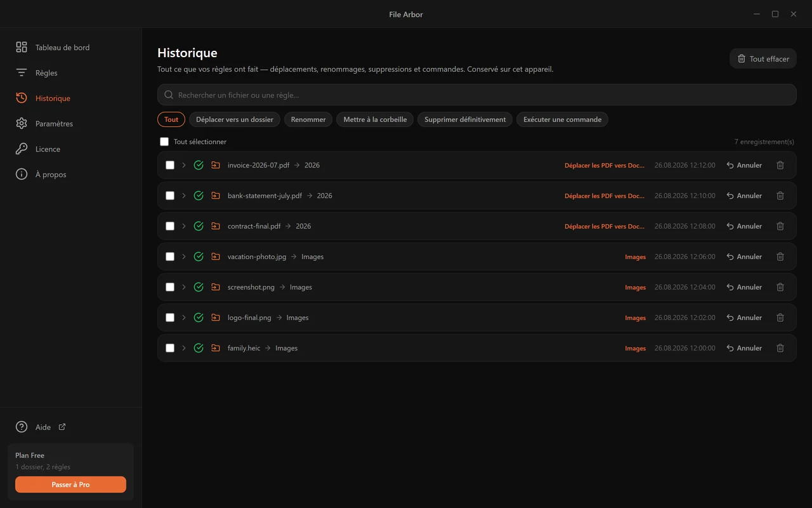The image size is (812, 508).
Task: Focus the Rechercher un fichier search field
Action: pos(477,95)
